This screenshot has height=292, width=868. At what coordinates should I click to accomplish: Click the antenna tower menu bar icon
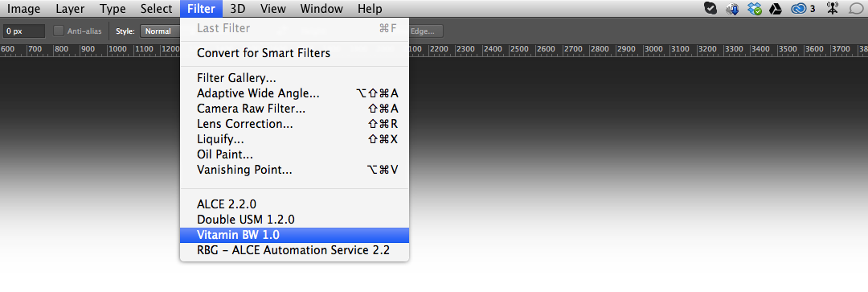(832, 8)
